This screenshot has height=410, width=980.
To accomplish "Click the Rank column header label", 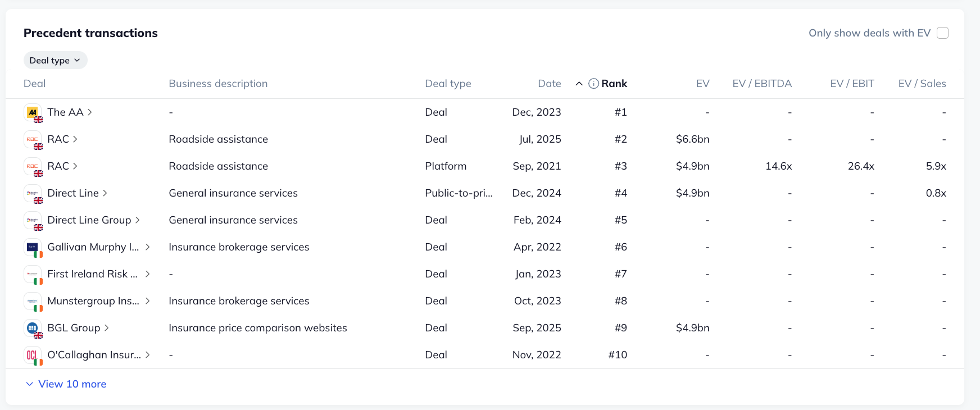I will tap(614, 84).
